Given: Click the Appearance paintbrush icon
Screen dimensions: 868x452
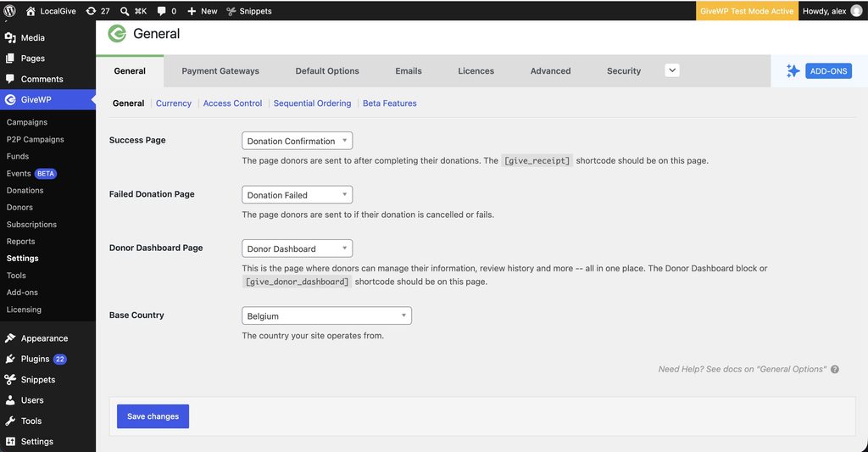Looking at the screenshot, I should [10, 338].
